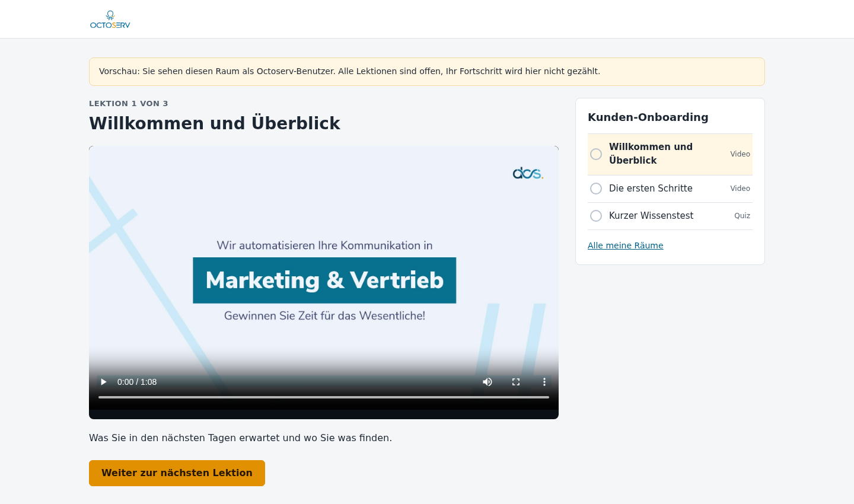854x504 pixels.
Task: Click the video time display 0:00 / 1:08
Action: 137,382
